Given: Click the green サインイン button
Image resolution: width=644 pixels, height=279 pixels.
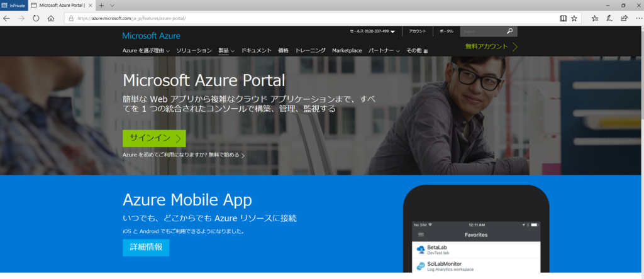Looking at the screenshot, I should (154, 138).
